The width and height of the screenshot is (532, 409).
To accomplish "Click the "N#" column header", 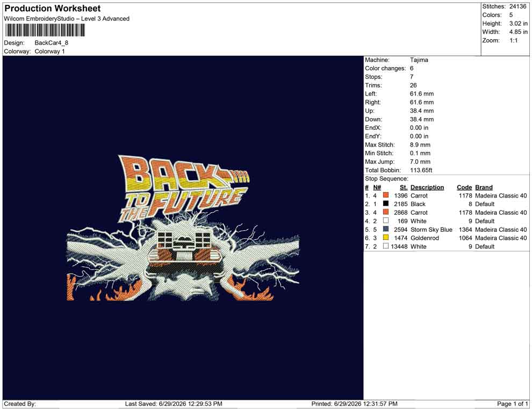I will click(x=377, y=187).
